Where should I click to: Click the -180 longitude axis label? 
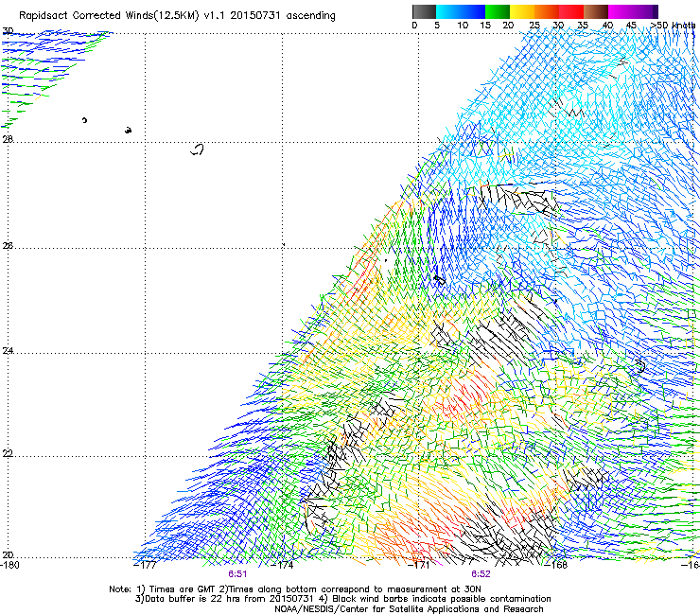pos(9,565)
